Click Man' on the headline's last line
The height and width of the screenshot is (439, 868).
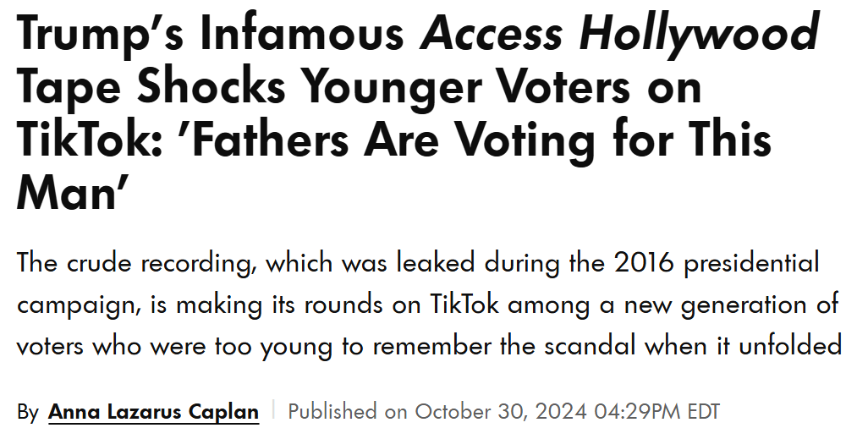point(73,192)
